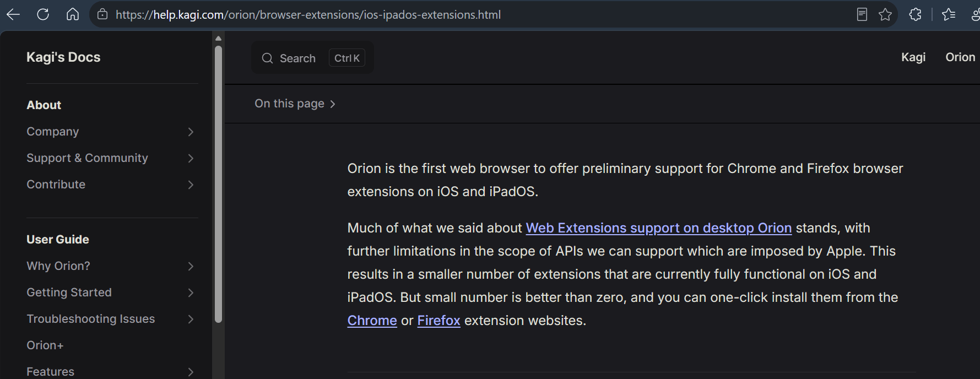Open the Firefox extension website link
This screenshot has height=379, width=980.
(x=438, y=321)
